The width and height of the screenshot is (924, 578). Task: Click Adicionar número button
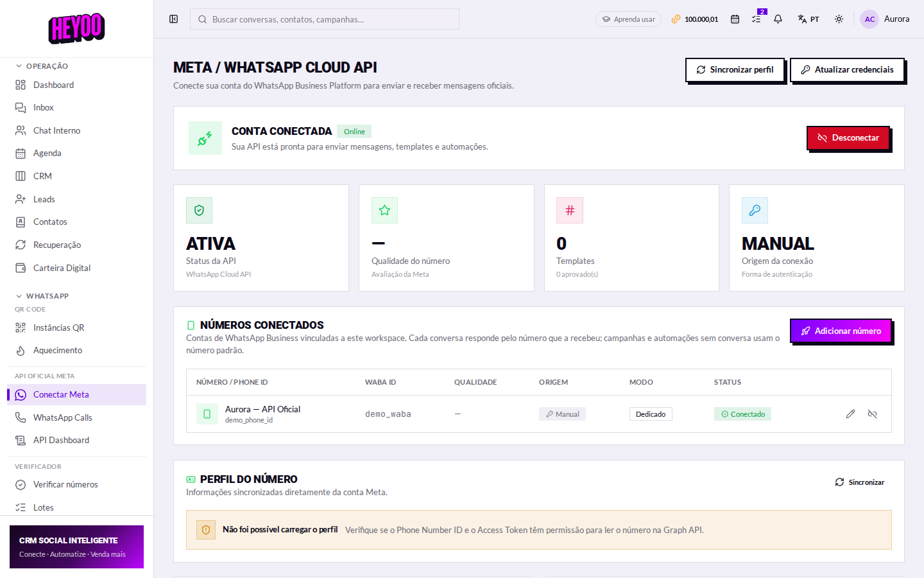[x=841, y=331]
